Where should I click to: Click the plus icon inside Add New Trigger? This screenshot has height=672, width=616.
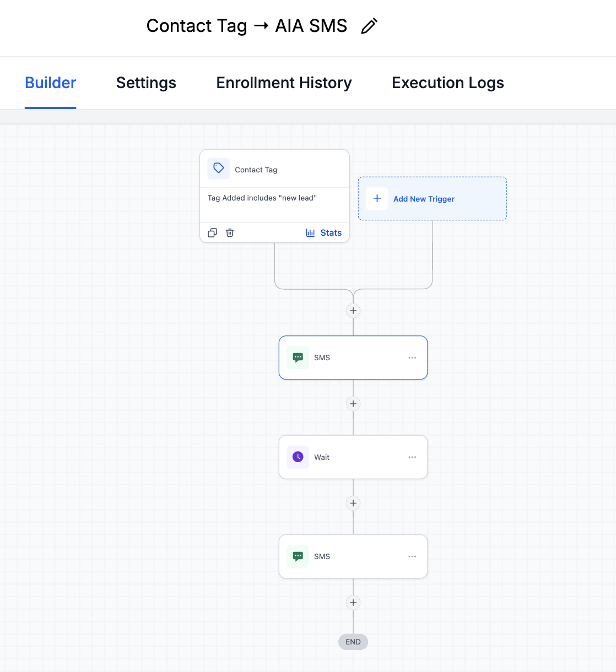click(376, 198)
